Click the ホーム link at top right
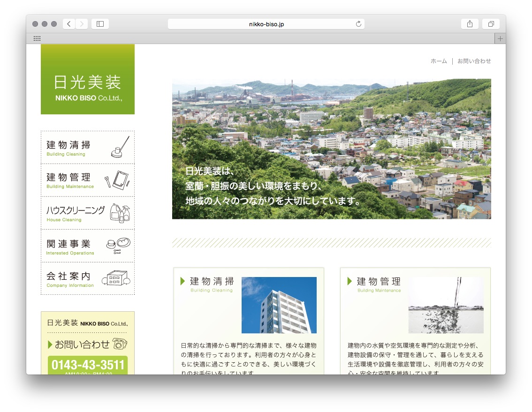Image resolution: width=532 pixels, height=412 pixels. pyautogui.click(x=439, y=61)
